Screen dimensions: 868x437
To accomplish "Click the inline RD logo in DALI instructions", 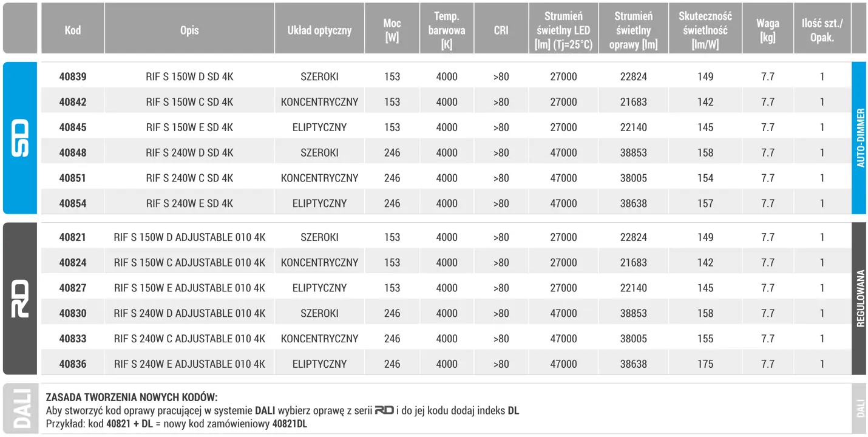I will pos(384,410).
